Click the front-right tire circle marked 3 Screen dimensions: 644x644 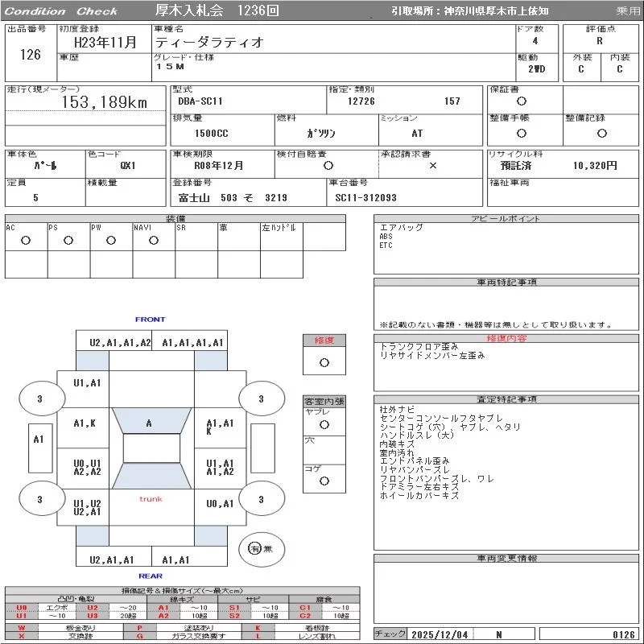point(261,398)
